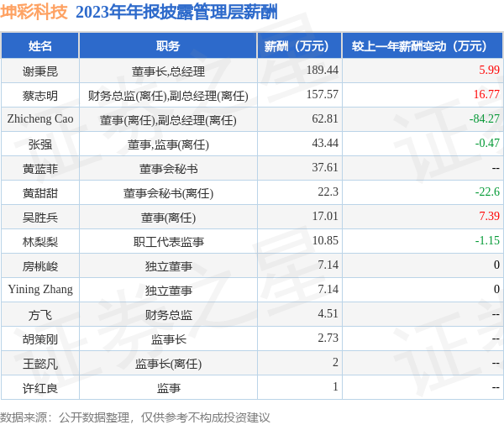Click the position 监事长(离任)
Image resolution: width=504 pixels, height=425 pixels.
(x=168, y=364)
